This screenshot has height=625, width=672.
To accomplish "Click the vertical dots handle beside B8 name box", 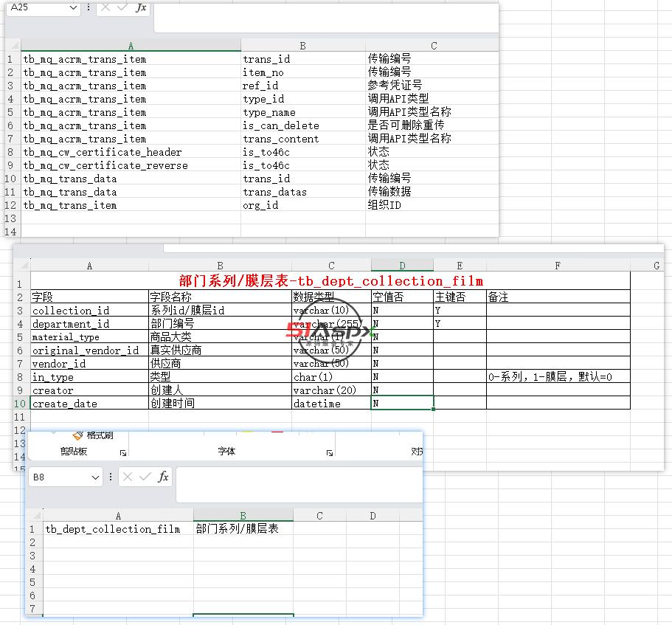I will click(x=111, y=477).
